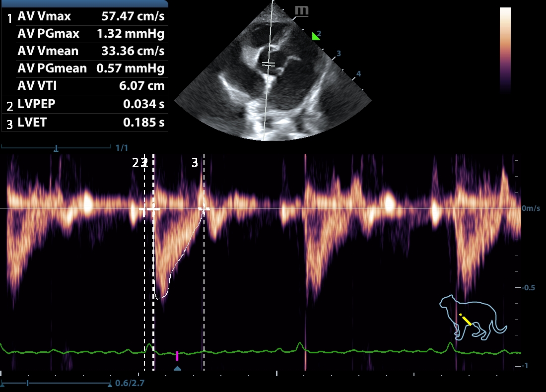The width and height of the screenshot is (546, 392).
Task: Click the left triangle end of the 0.6/2.7 bar
Action: point(2,384)
